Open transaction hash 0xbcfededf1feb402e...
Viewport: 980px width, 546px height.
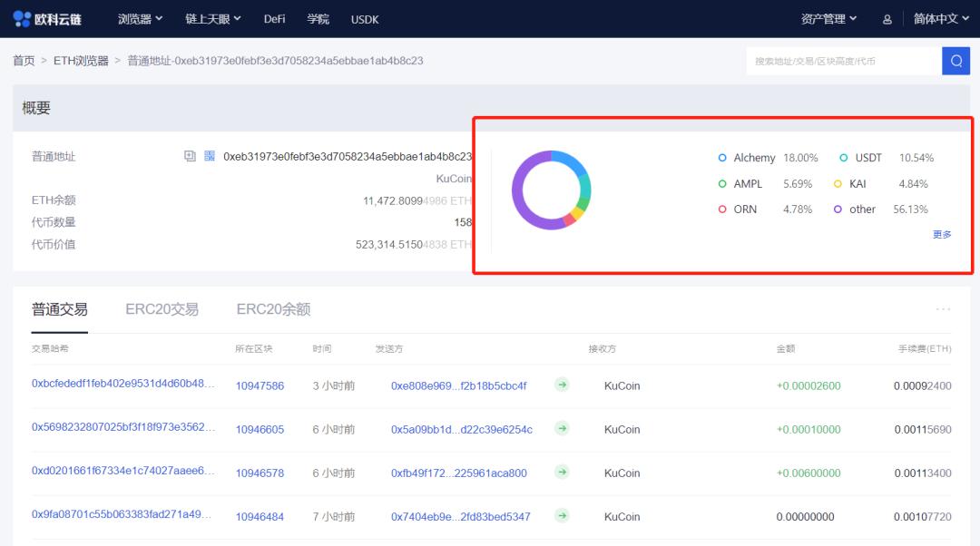123,384
